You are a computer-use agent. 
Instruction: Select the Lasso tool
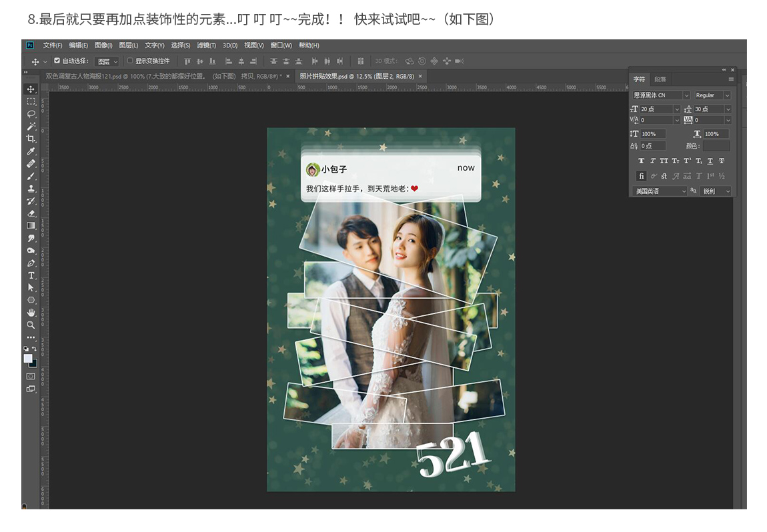coord(31,114)
